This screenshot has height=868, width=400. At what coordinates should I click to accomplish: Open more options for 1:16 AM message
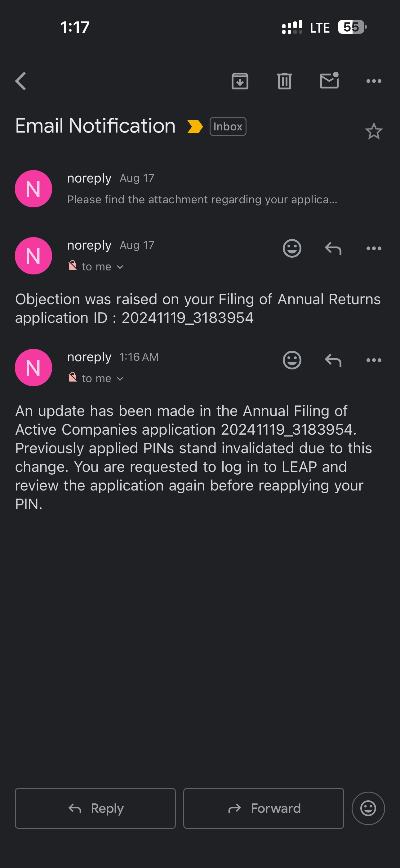(x=374, y=360)
